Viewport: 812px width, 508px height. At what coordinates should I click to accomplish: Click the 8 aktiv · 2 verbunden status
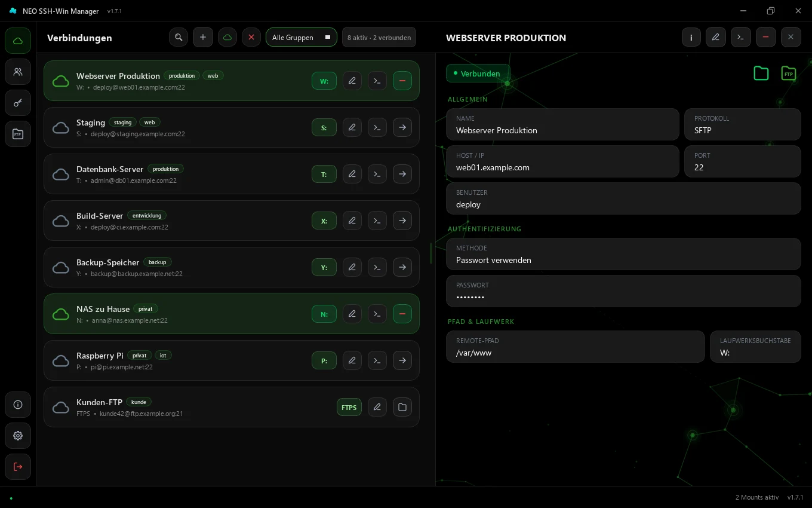pyautogui.click(x=379, y=37)
